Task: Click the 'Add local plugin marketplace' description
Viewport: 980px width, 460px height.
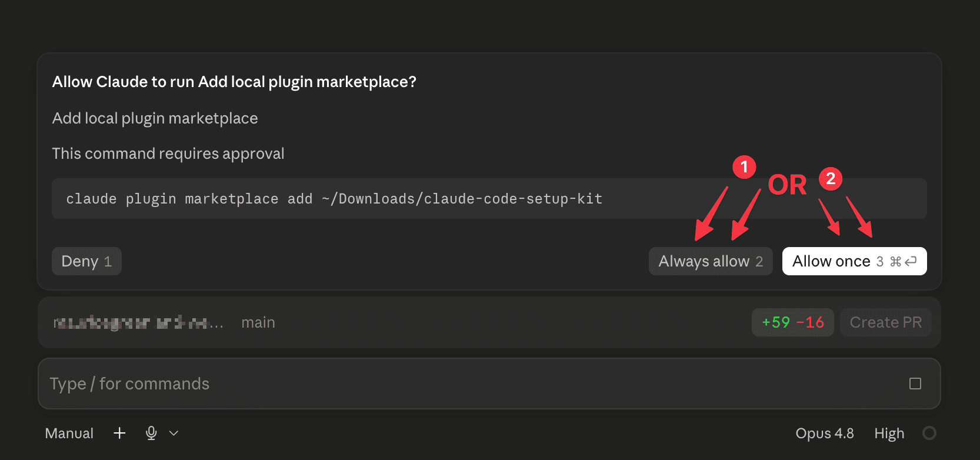Action: click(x=155, y=118)
